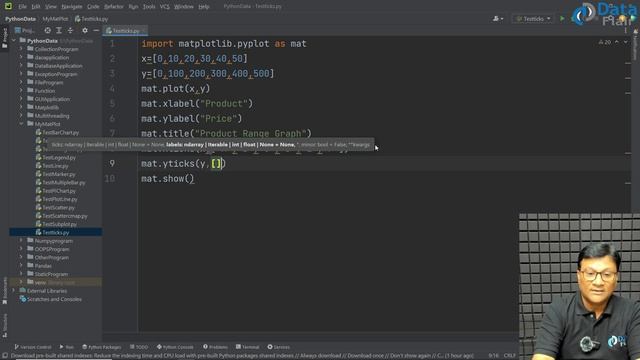
Task: Switch to the Testticks.py editor tab
Action: coord(126,31)
